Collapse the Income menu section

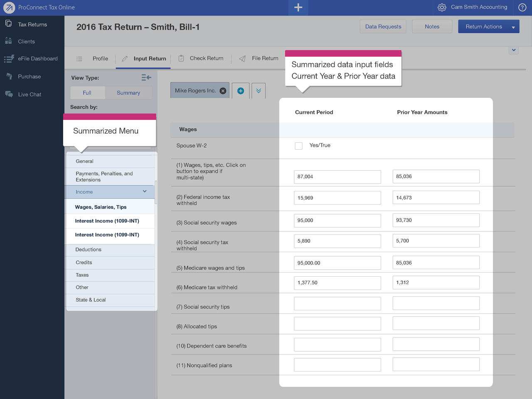coord(145,191)
